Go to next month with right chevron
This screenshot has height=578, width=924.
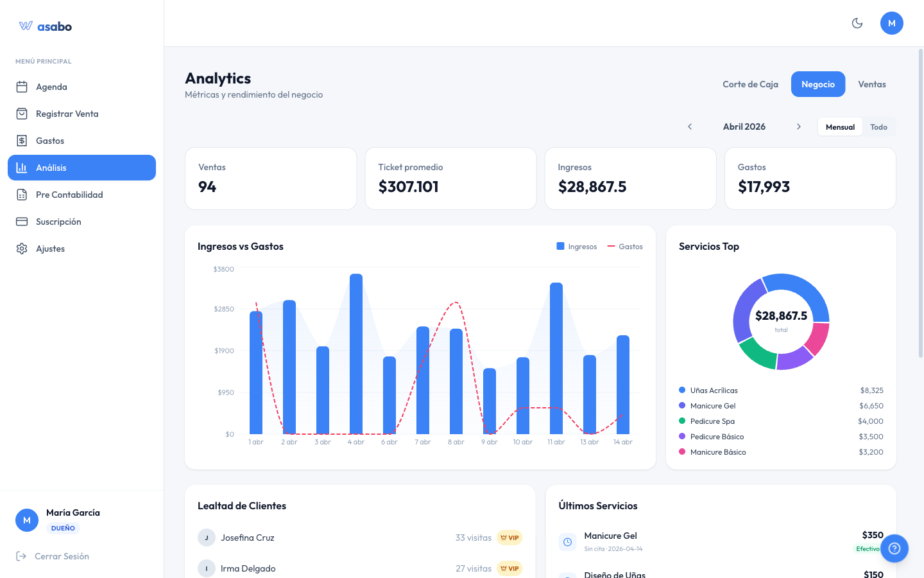click(799, 127)
